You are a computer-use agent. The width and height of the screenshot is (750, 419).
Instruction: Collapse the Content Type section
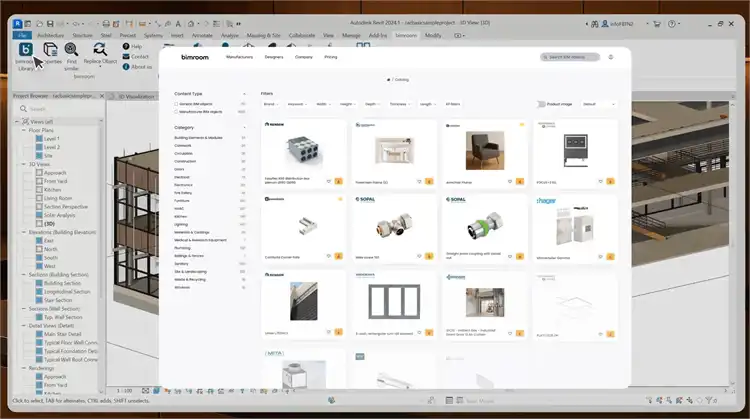[x=244, y=94]
